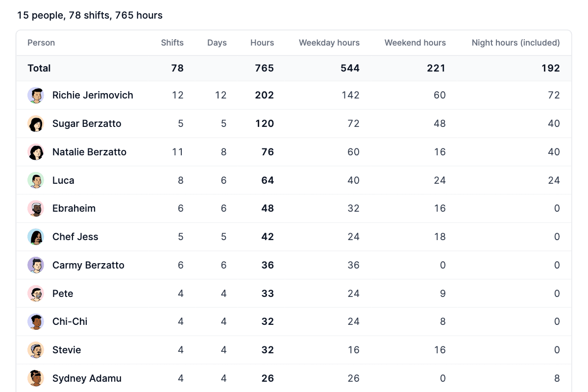Select the name Chi-Chi
Screen dimensions: 588x392
[x=70, y=321]
